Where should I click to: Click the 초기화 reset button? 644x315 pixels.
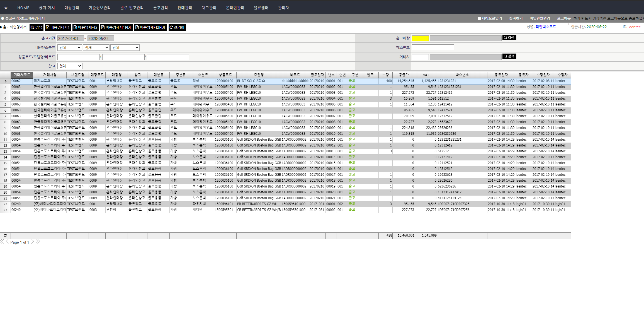point(177,27)
